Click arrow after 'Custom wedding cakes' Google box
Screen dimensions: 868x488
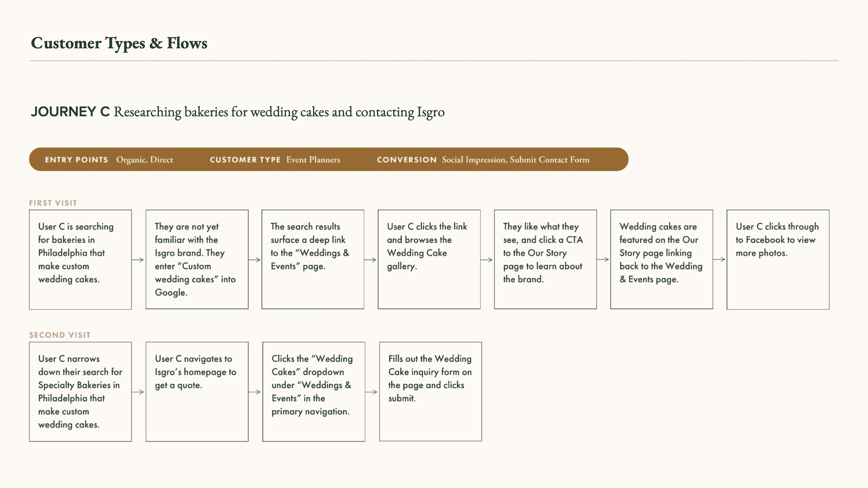tap(254, 260)
